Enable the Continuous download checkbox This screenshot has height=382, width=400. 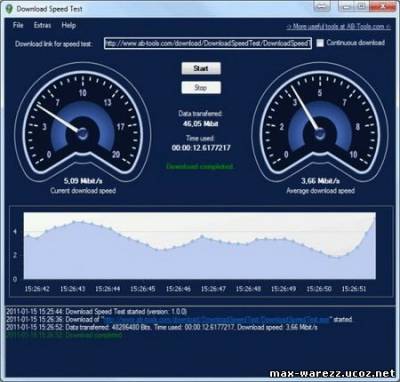click(x=320, y=43)
